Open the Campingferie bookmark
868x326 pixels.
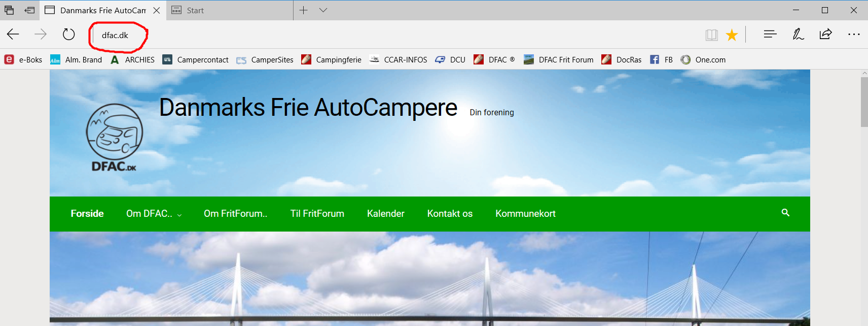pyautogui.click(x=332, y=60)
